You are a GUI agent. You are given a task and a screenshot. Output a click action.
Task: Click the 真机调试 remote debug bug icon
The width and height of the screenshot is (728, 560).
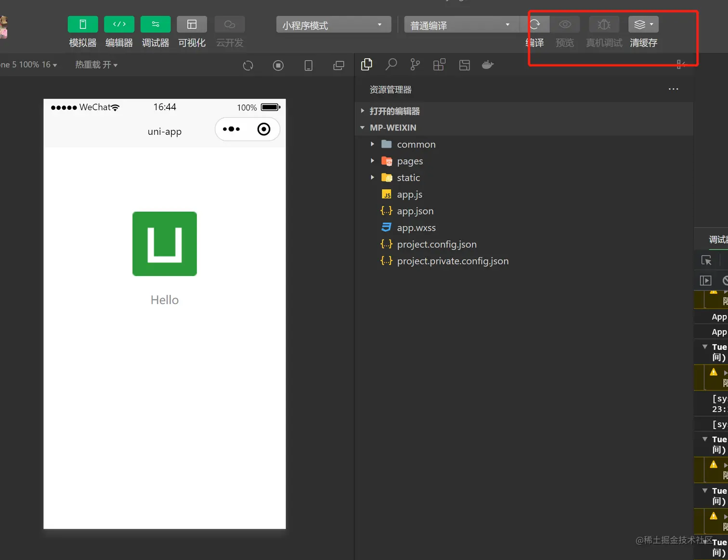point(604,24)
